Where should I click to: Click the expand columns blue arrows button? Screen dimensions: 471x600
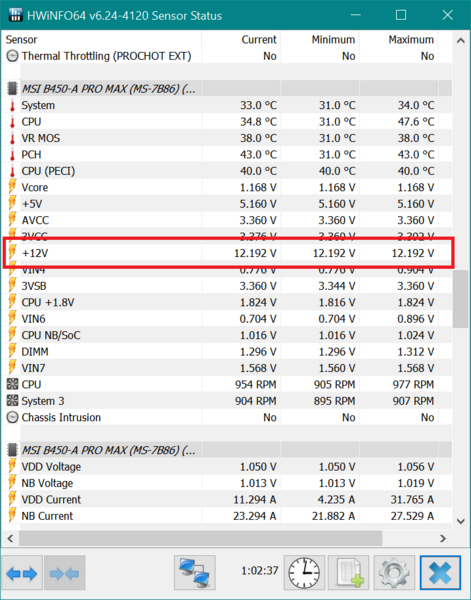[x=22, y=573]
